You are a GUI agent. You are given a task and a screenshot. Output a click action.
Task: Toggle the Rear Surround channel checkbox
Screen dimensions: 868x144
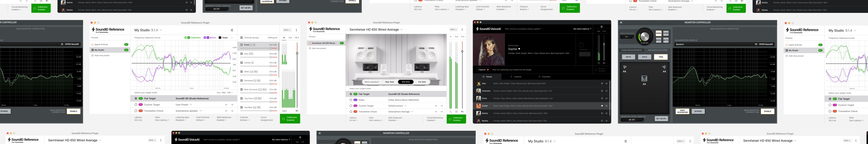click(x=241, y=90)
